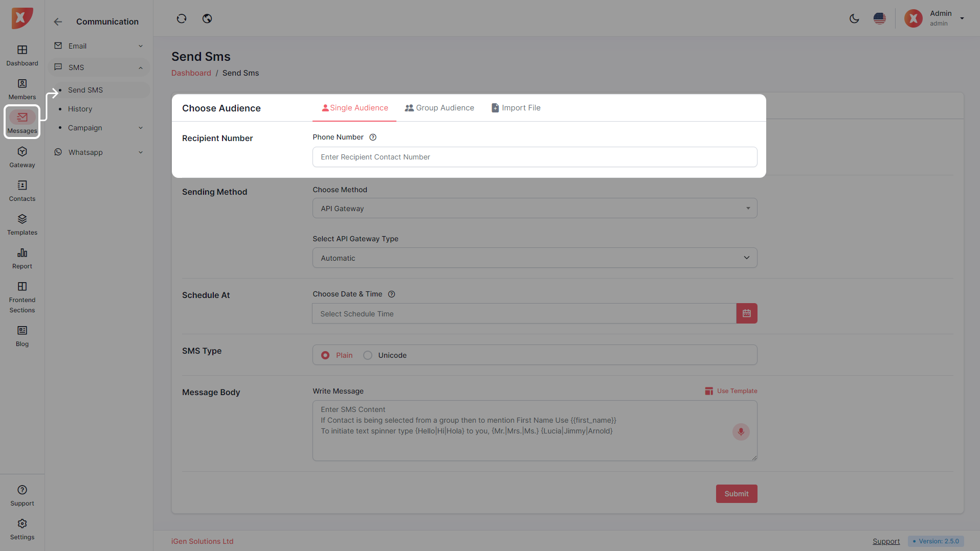Toggle dark mode moon icon
The width and height of the screenshot is (980, 551).
pyautogui.click(x=854, y=19)
